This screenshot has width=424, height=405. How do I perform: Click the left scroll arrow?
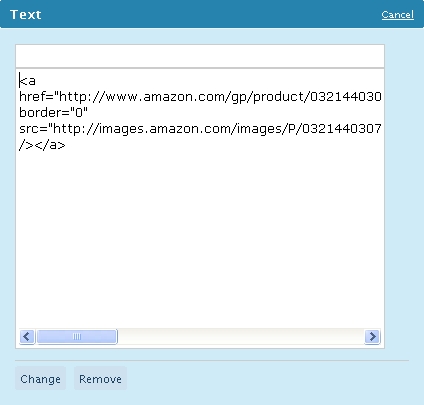[x=27, y=336]
